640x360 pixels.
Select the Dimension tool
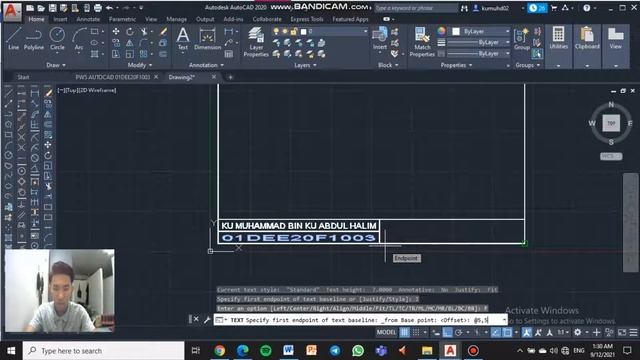click(207, 39)
